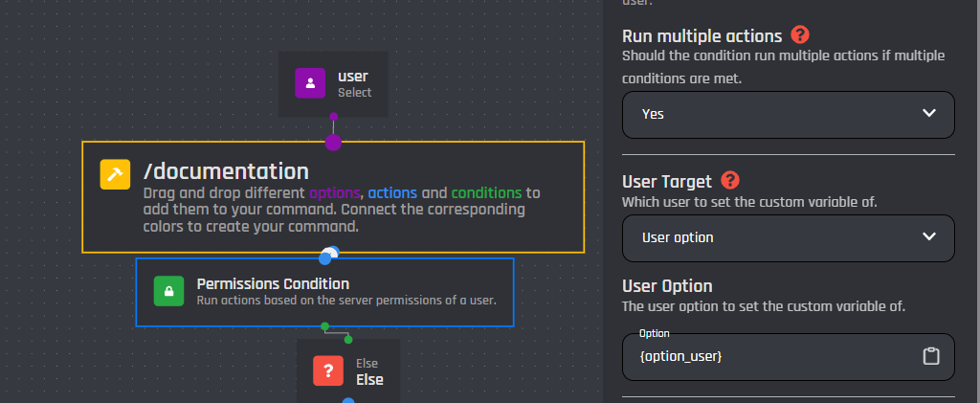The height and width of the screenshot is (403, 980).
Task: Click blue connector at bottom of Else node
Action: [348, 400]
